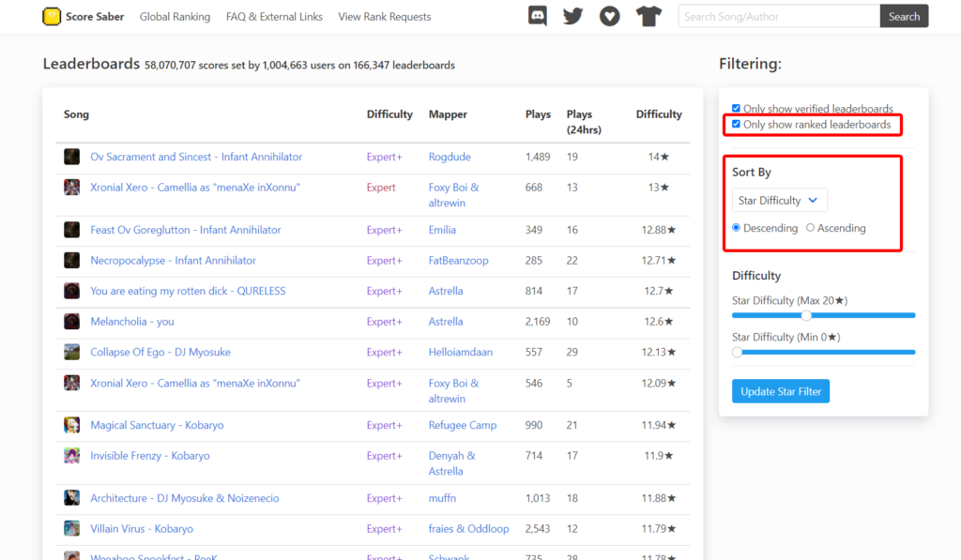
Task: Click the 12.13★ rating for Collapse Of Ego
Action: [x=659, y=353]
